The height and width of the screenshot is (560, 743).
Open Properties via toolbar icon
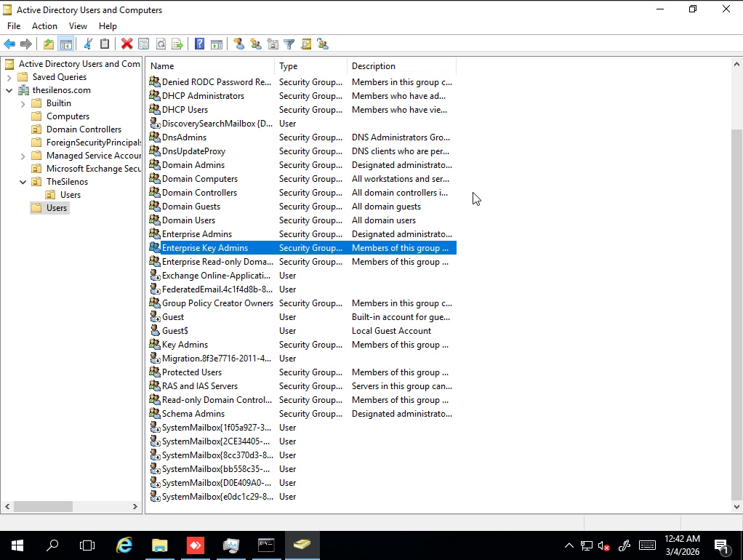(143, 44)
